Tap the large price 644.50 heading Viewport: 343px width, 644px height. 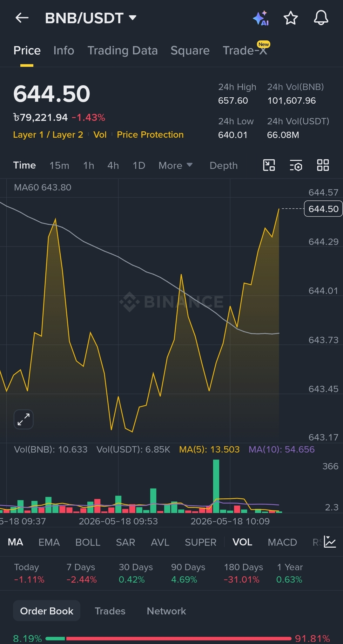pyautogui.click(x=52, y=94)
